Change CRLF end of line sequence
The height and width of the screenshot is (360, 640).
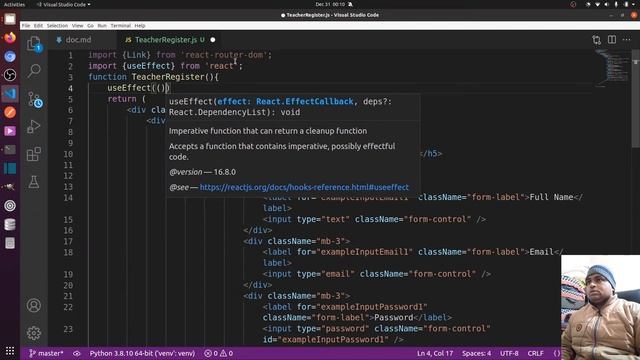coord(535,353)
